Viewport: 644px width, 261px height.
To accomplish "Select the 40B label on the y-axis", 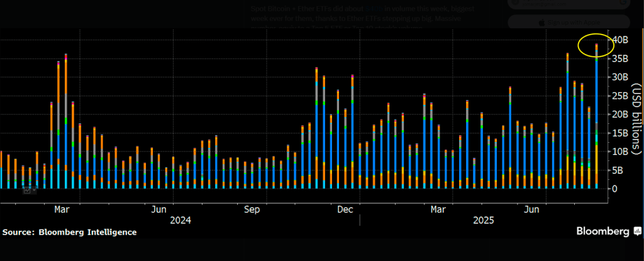I will click(619, 40).
